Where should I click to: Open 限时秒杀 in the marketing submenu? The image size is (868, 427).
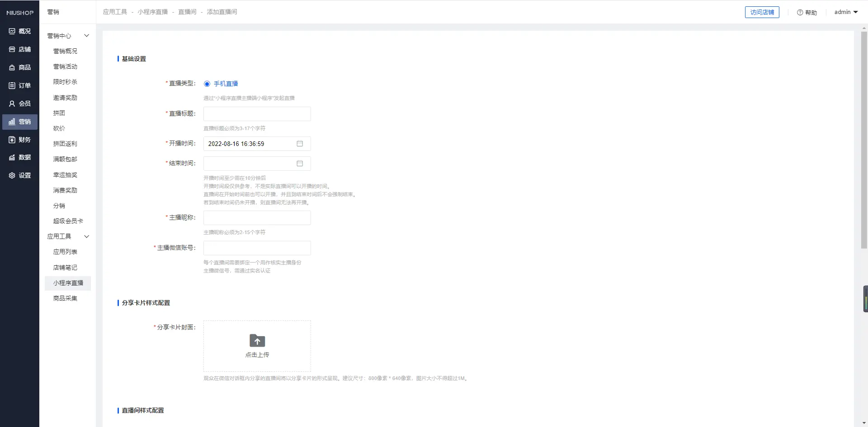pyautogui.click(x=65, y=82)
